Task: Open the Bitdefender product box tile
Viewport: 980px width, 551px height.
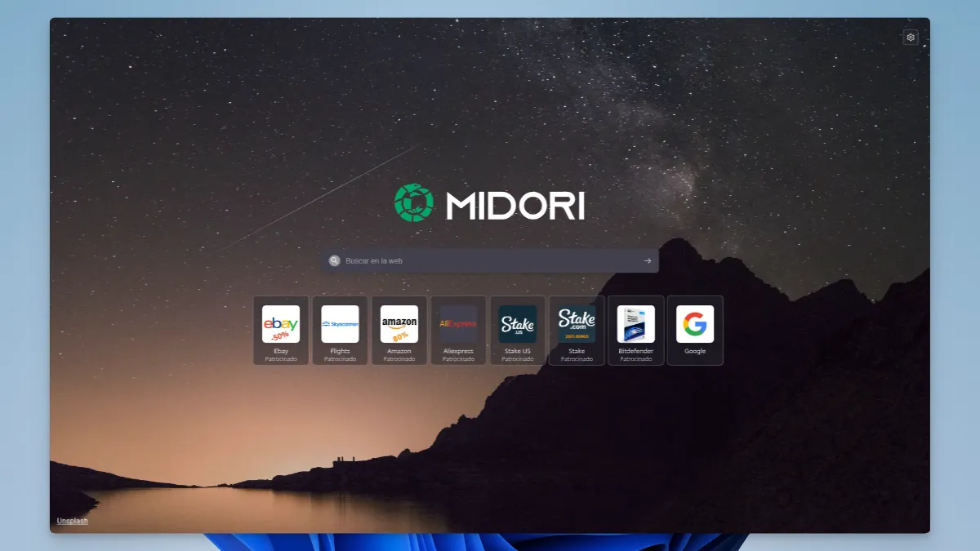Action: pos(635,324)
